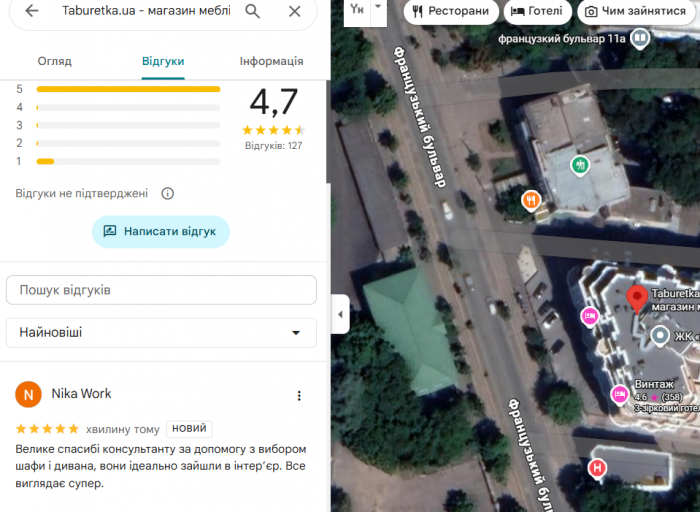Filter reviews by the 5-star rating bar
Screen dimensions: 700x512
click(x=128, y=89)
